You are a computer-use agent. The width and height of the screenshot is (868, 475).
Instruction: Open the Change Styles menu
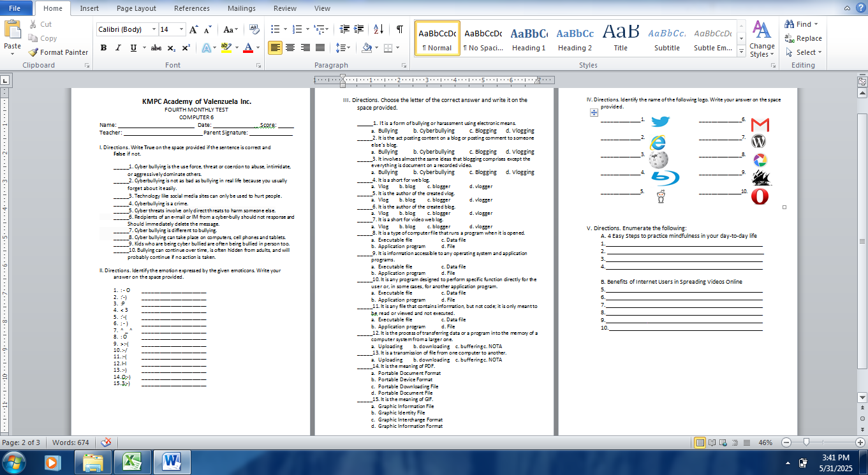tap(762, 38)
